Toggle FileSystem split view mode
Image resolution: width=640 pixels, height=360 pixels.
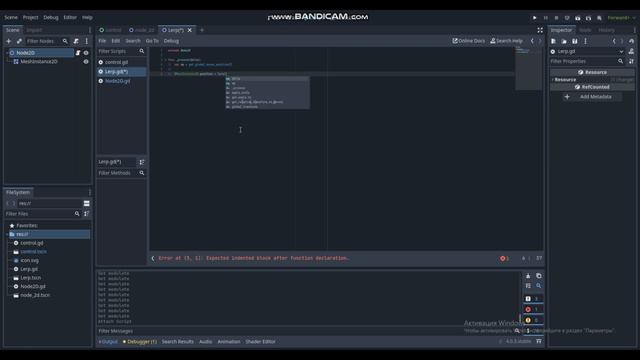point(87,203)
